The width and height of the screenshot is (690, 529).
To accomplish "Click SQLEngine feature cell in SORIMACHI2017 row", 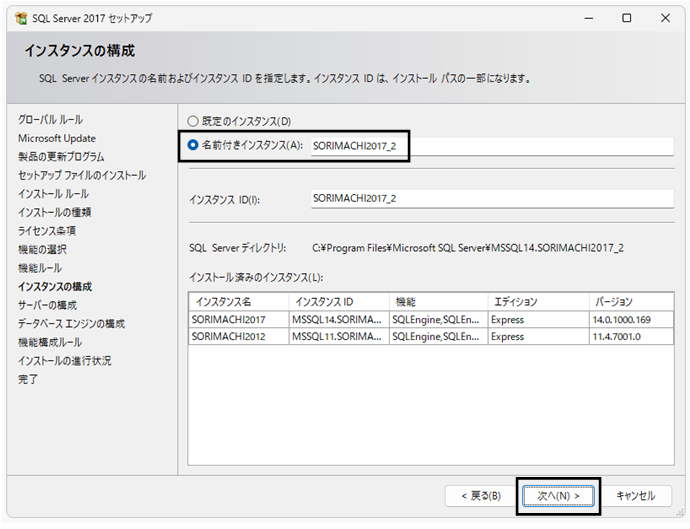I will 439,320.
